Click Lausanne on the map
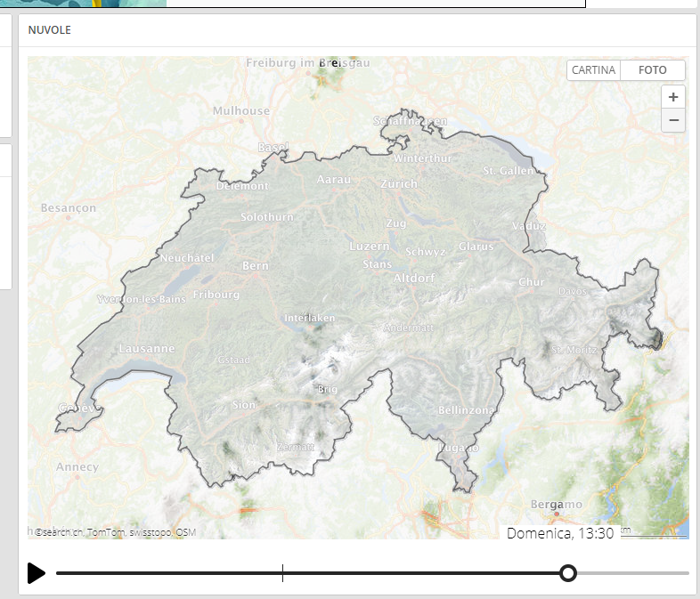 tap(147, 349)
